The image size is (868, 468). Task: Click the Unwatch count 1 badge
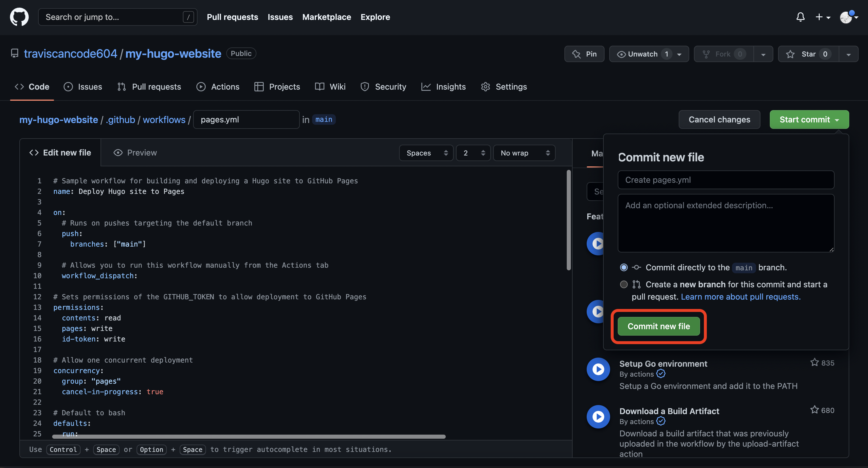point(666,54)
